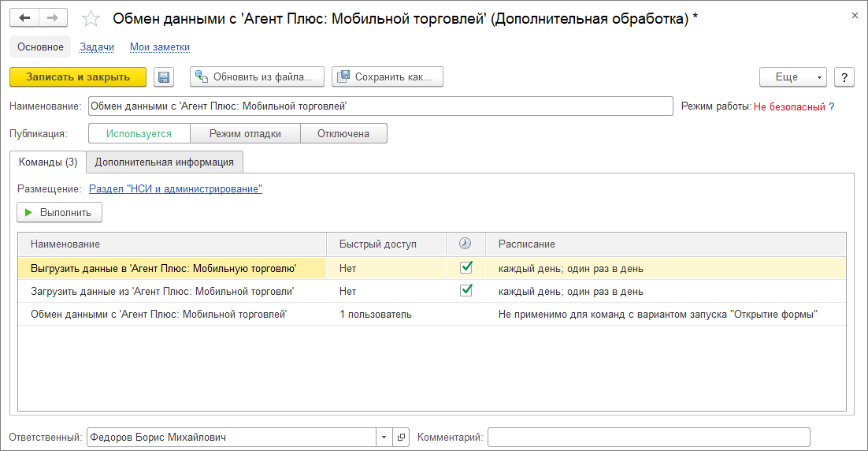Click Обновить из файла button
868x451 pixels.
[257, 77]
